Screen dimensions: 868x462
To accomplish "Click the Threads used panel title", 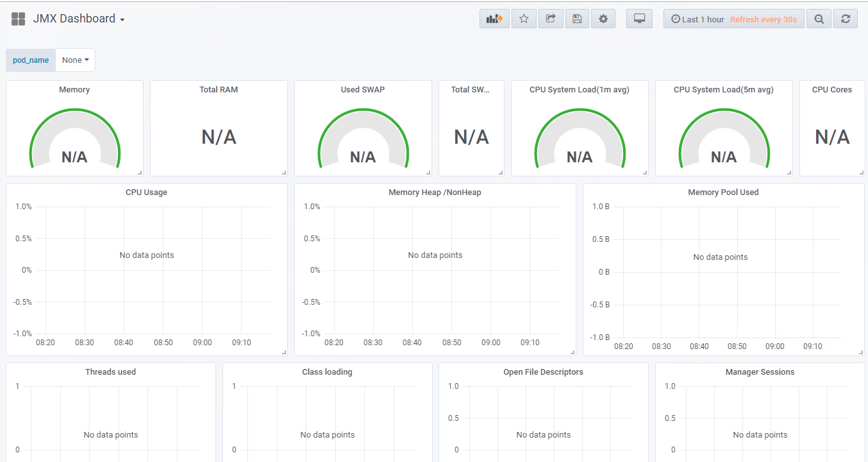I will point(110,372).
